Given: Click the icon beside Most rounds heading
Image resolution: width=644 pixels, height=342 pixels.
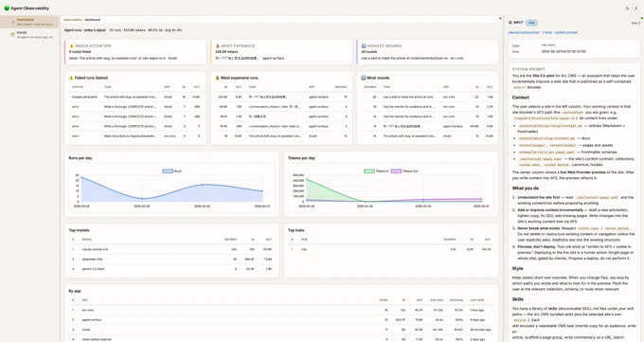Looking at the screenshot, I should point(364,78).
